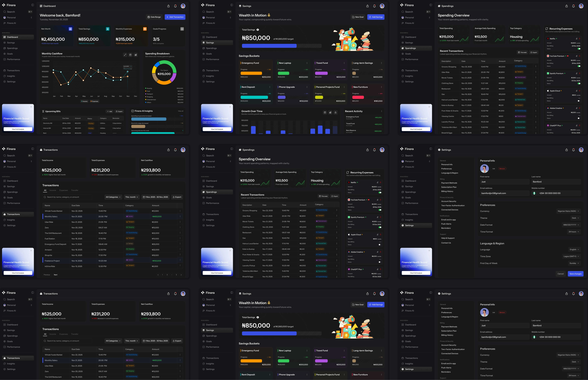Open the Recent Activity three-dot menu
588x380 pixels.
coord(381,111)
